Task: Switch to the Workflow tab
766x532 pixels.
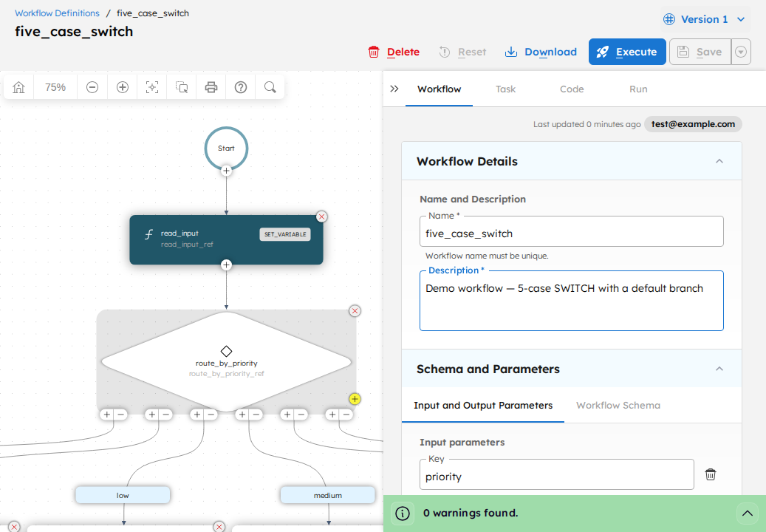Action: (440, 89)
